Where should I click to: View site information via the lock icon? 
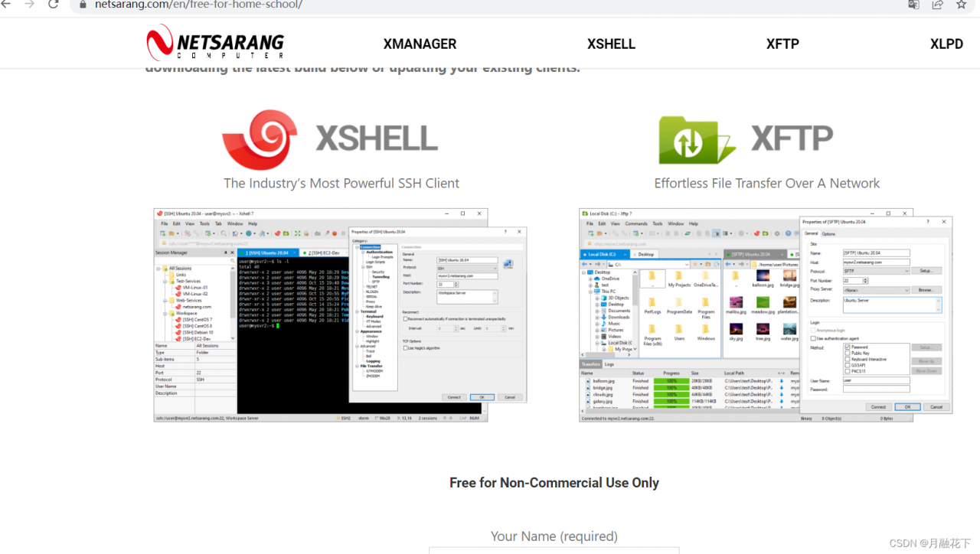(x=83, y=5)
